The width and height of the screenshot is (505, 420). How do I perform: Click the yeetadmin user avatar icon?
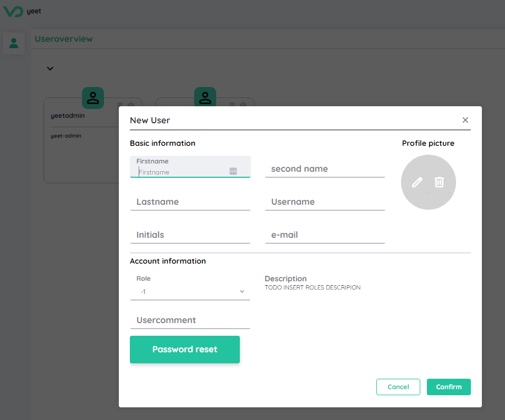[93, 97]
